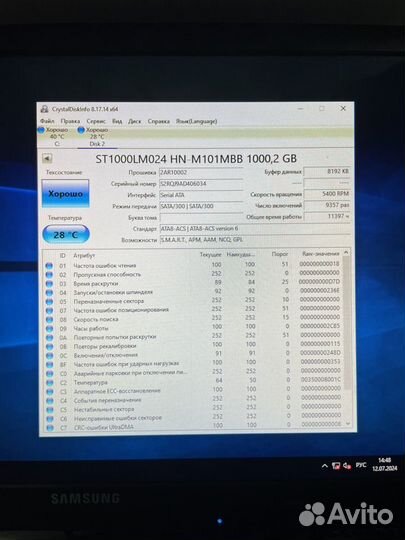Open the Файл menu
Viewport: 405px width, 540px height.
(47, 121)
